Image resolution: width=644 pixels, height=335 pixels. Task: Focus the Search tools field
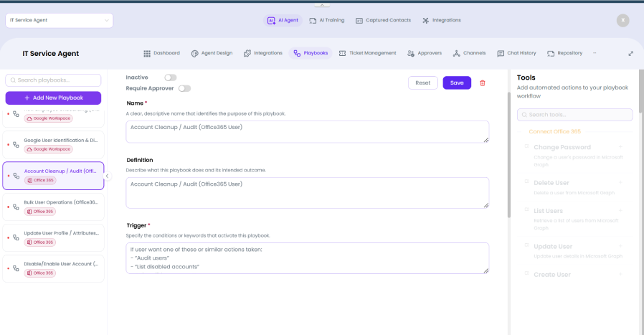coord(574,115)
